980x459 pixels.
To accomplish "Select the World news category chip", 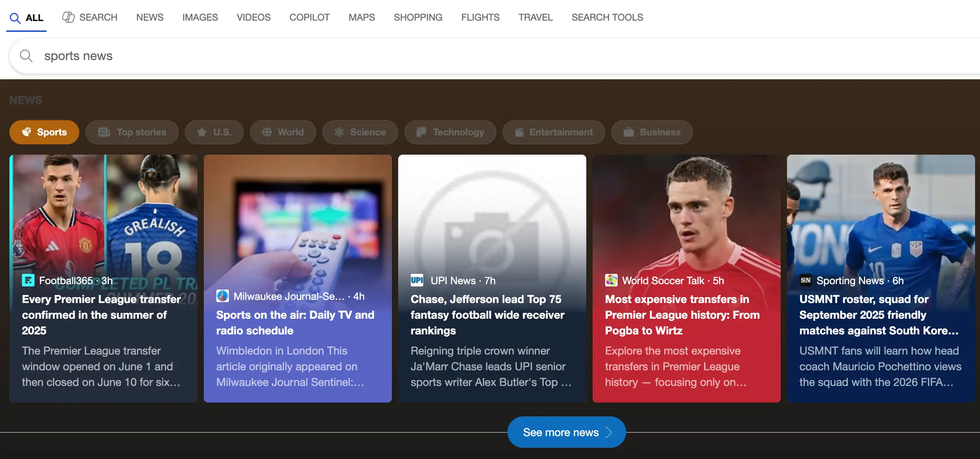I will click(283, 132).
